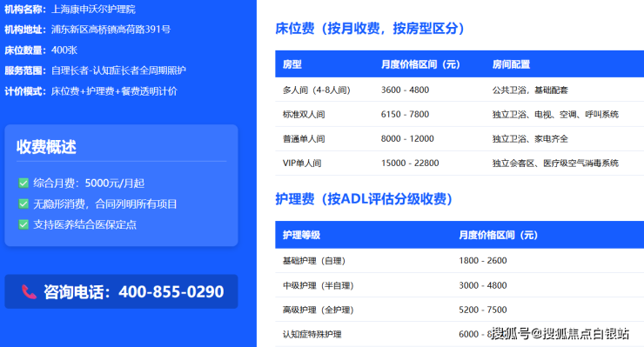Click the 咨询电话 400-855-0290 button
The width and height of the screenshot is (644, 347).
(x=121, y=291)
